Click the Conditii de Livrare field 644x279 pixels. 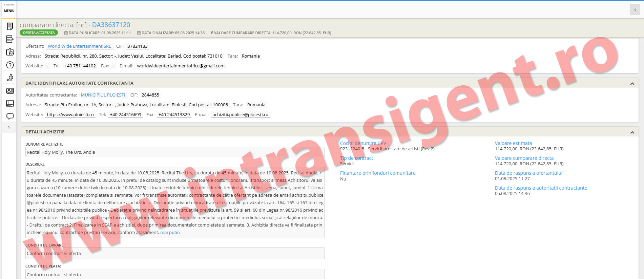[175, 254]
